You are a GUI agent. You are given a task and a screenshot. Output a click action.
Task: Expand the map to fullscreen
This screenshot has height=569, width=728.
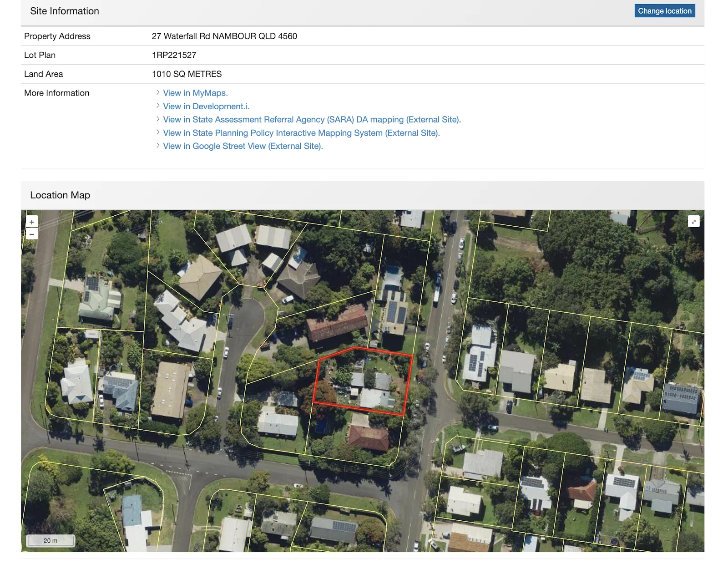(x=693, y=221)
